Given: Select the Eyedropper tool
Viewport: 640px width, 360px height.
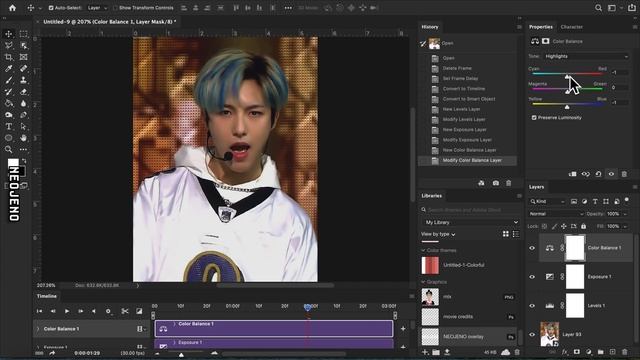Looking at the screenshot, I should tap(9, 69).
